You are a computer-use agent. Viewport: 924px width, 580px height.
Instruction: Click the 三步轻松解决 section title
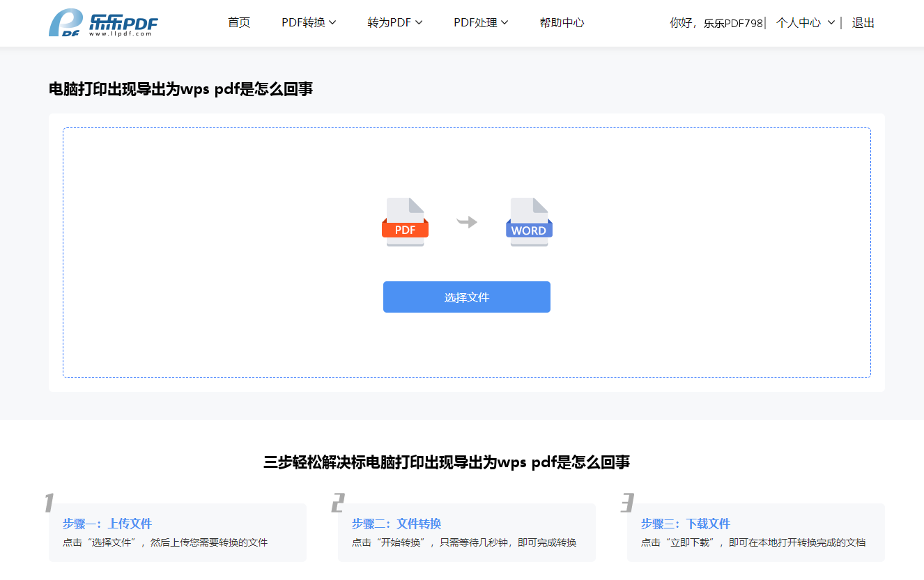(x=447, y=462)
